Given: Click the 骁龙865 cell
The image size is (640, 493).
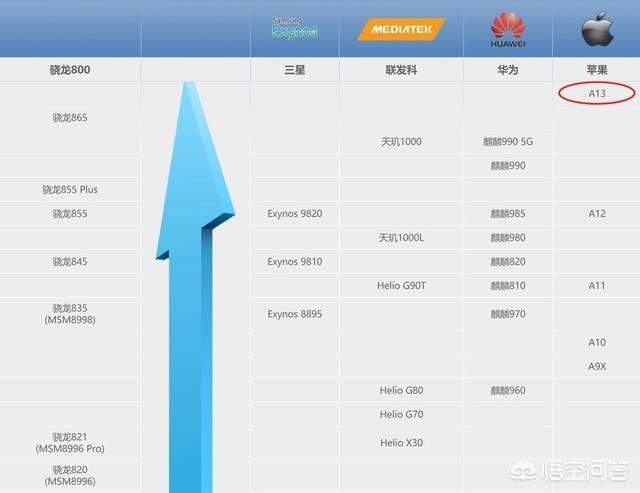Looking at the screenshot, I should 70,118.
